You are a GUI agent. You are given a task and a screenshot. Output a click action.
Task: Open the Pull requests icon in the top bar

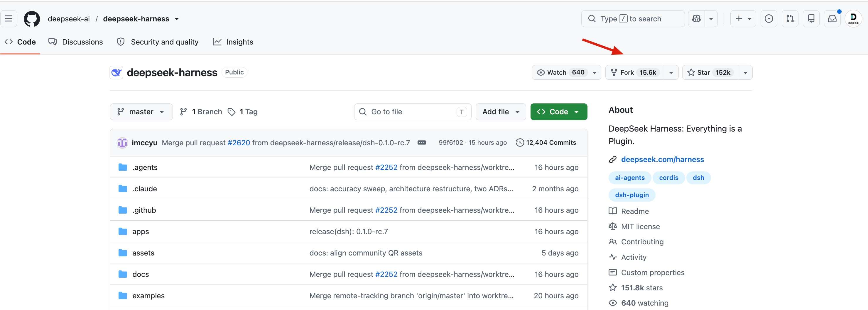[x=790, y=18]
